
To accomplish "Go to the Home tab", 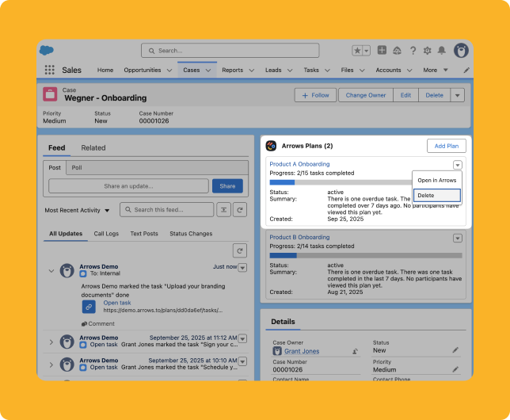I will tap(105, 70).
